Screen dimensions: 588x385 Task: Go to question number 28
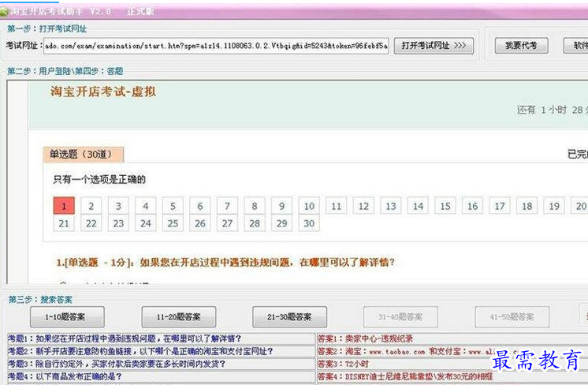[x=255, y=223]
